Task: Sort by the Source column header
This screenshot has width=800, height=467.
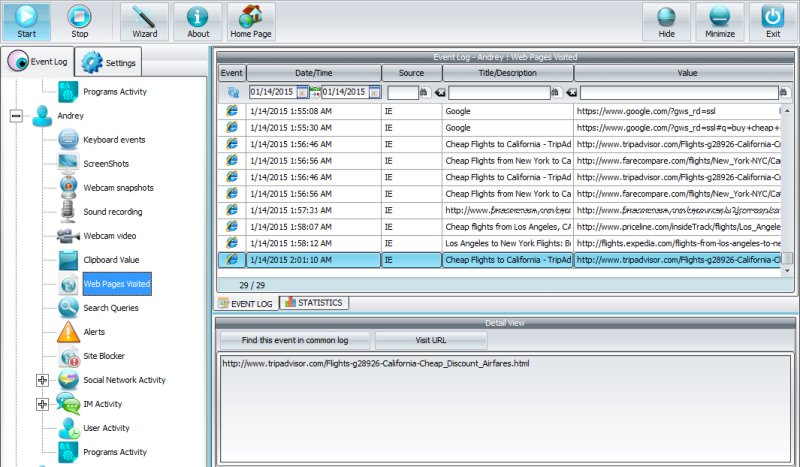Action: click(x=411, y=73)
